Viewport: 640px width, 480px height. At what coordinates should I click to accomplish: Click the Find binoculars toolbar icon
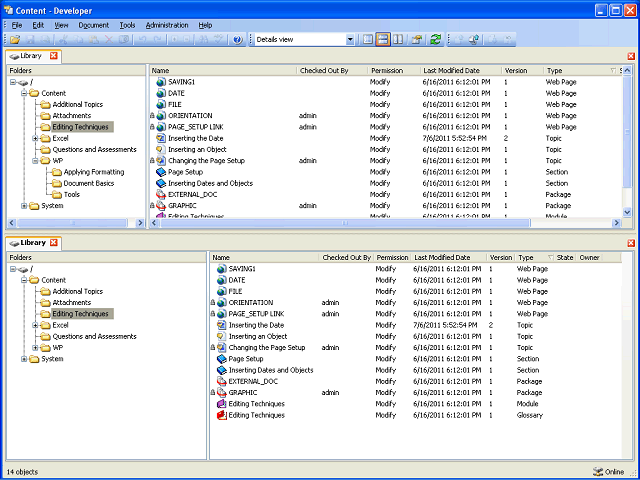click(x=203, y=40)
